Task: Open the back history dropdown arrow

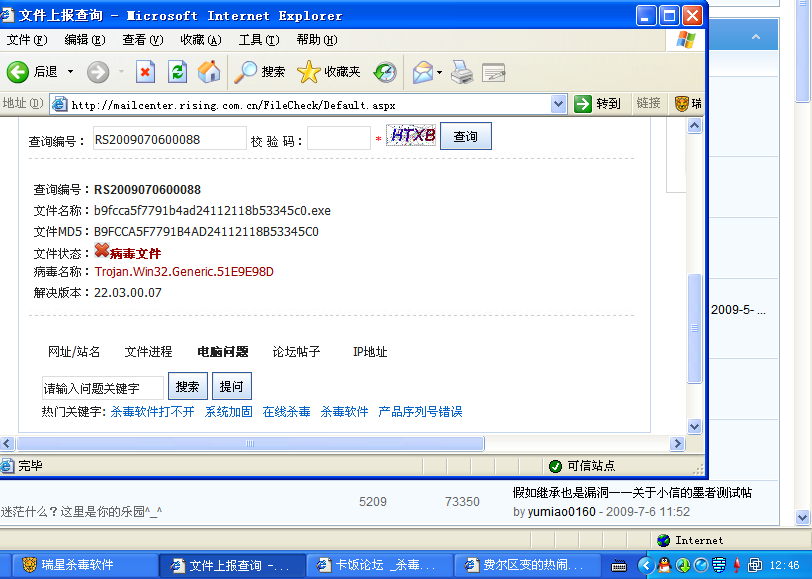Action: tap(70, 72)
